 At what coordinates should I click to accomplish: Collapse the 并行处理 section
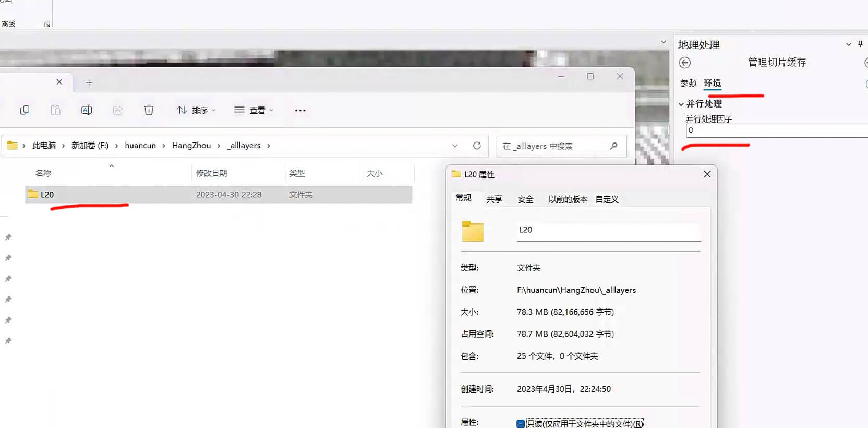[x=681, y=104]
